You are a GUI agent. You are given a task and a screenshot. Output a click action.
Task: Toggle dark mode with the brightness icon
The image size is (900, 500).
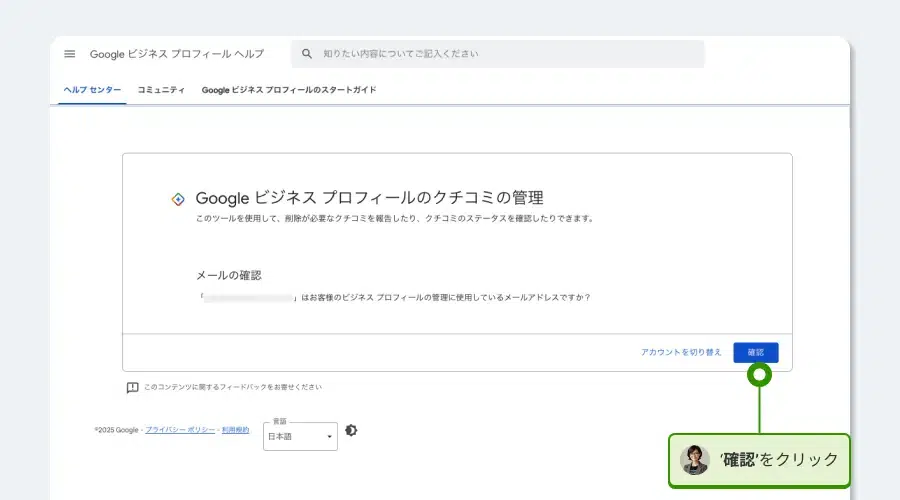pyautogui.click(x=351, y=431)
